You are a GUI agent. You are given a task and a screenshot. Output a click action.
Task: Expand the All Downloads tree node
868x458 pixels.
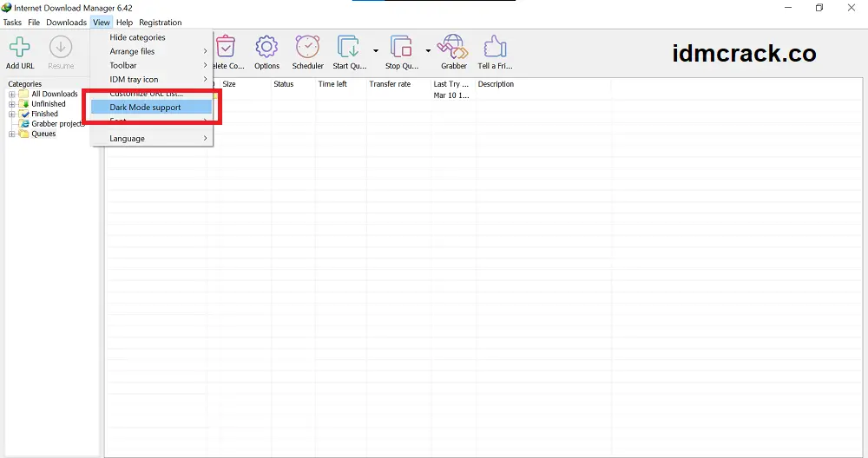[x=11, y=94]
